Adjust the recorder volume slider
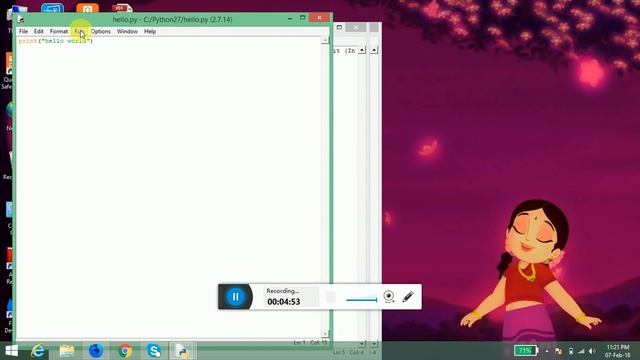Image resolution: width=640 pixels, height=360 pixels. [x=361, y=300]
